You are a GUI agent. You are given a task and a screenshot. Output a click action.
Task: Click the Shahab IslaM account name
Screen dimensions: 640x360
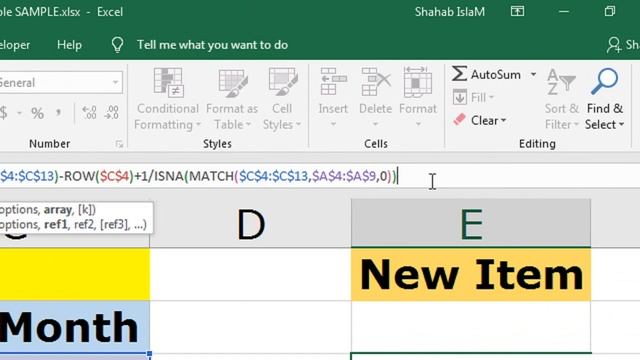[450, 12]
